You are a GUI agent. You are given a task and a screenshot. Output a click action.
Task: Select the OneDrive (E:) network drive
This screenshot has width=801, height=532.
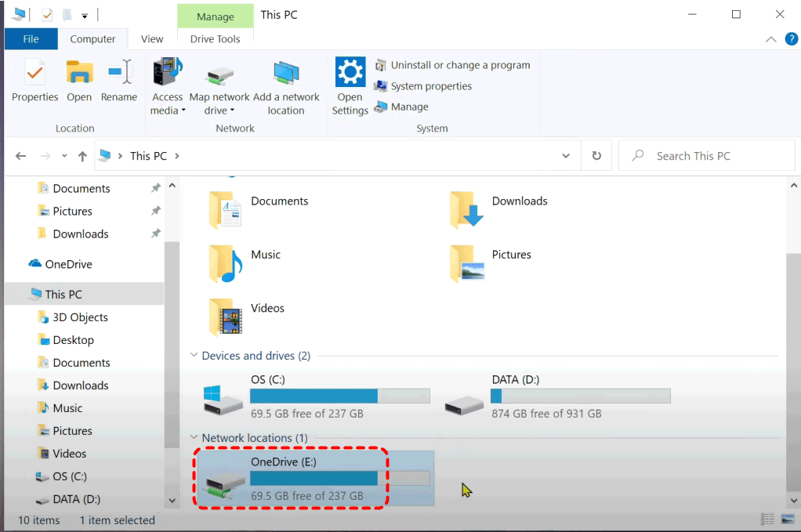pos(316,479)
